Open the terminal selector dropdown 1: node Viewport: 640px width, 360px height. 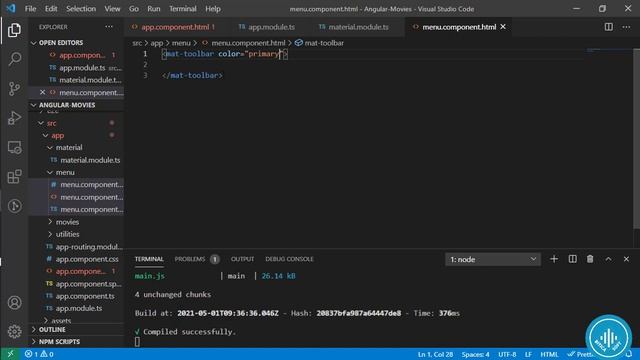tap(493, 260)
